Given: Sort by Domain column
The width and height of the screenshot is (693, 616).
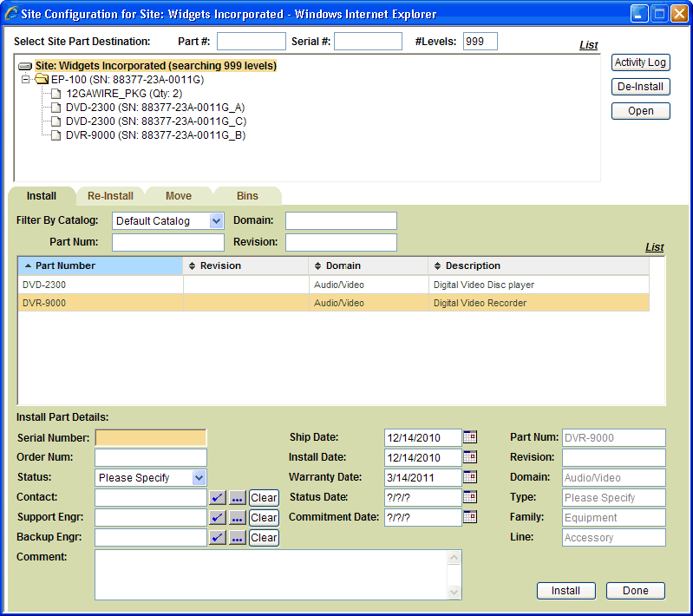Looking at the screenshot, I should pos(368,265).
